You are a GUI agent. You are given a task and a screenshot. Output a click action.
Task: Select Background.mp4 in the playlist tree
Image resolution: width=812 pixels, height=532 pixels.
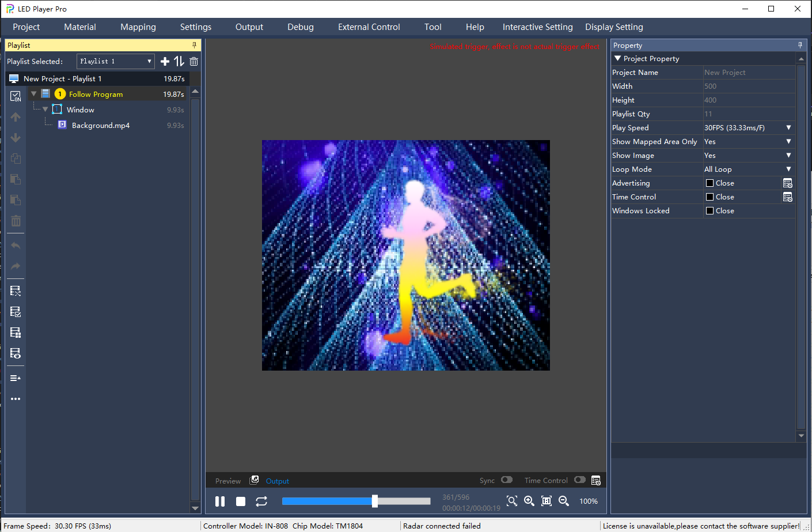point(101,126)
